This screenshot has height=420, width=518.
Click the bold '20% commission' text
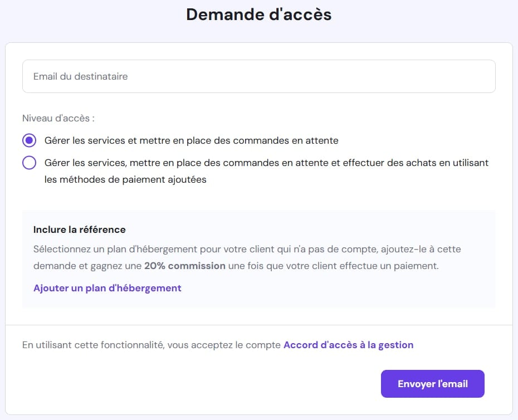[185, 266]
